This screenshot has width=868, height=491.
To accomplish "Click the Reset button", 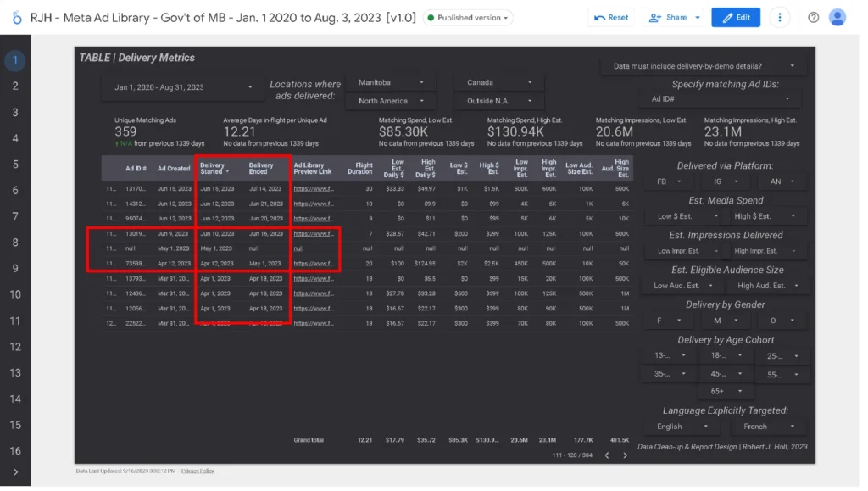I will coord(611,17).
